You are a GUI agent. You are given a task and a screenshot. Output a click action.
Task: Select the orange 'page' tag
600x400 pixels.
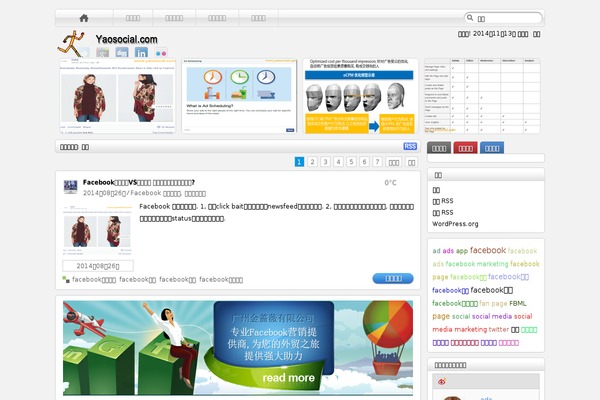(x=441, y=317)
